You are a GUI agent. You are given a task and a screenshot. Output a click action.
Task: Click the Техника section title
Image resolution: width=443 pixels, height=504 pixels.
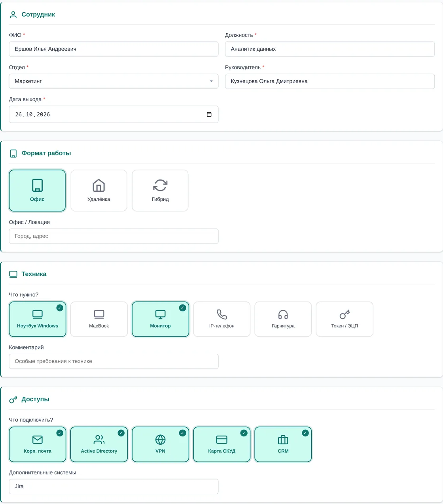coord(34,274)
